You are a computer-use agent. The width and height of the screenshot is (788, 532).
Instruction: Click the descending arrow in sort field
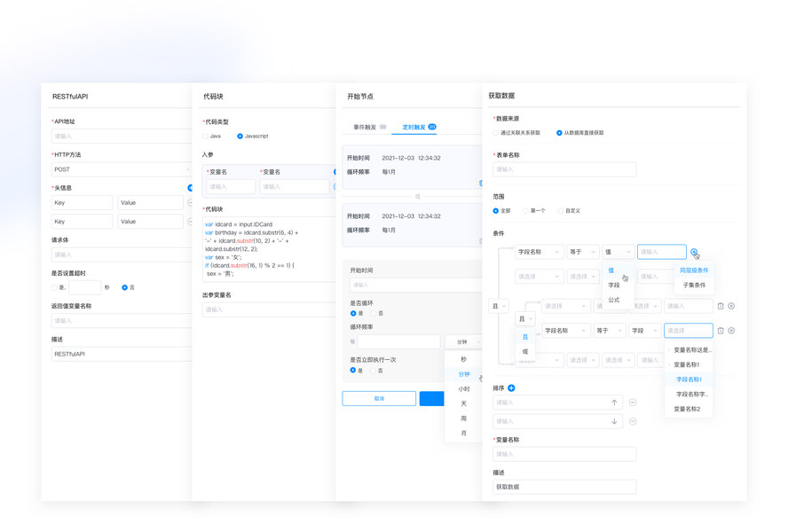614,421
